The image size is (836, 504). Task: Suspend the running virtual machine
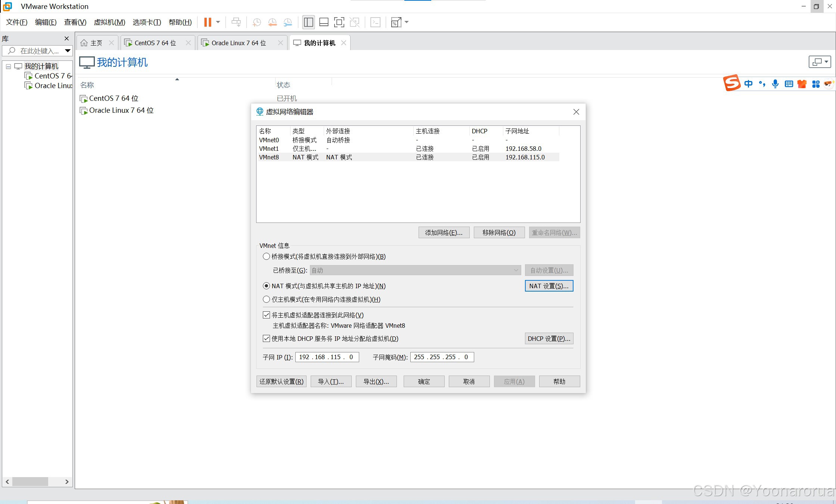[208, 22]
